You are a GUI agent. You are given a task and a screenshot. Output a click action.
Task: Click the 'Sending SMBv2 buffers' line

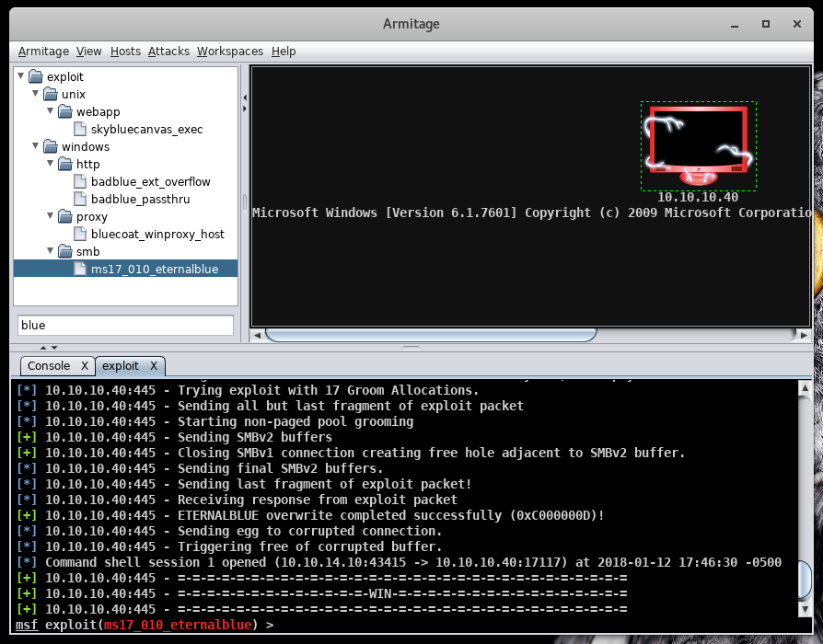tap(174, 437)
